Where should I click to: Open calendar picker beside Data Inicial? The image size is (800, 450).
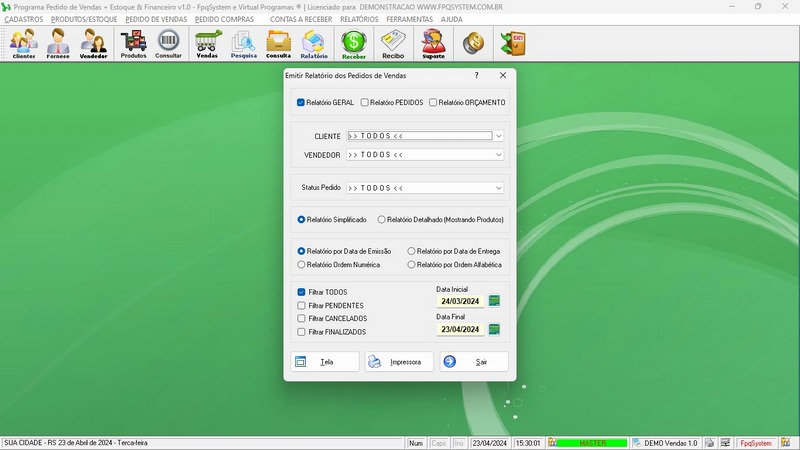pos(494,301)
